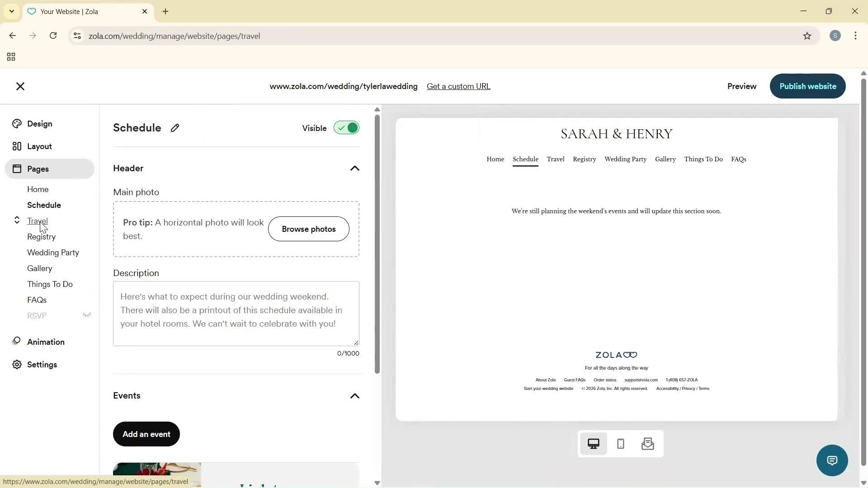Open the Animation panel
Screen dimensions: 868x488
(46, 342)
